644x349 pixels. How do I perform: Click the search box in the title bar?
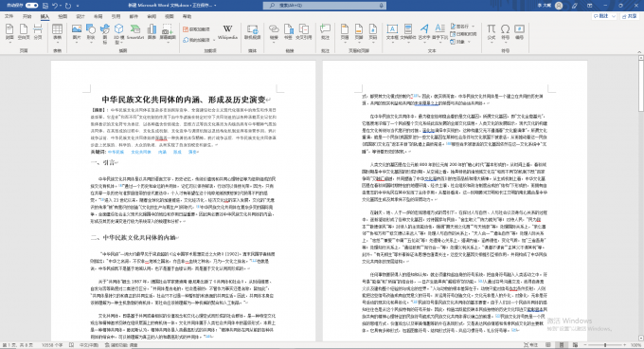point(325,6)
